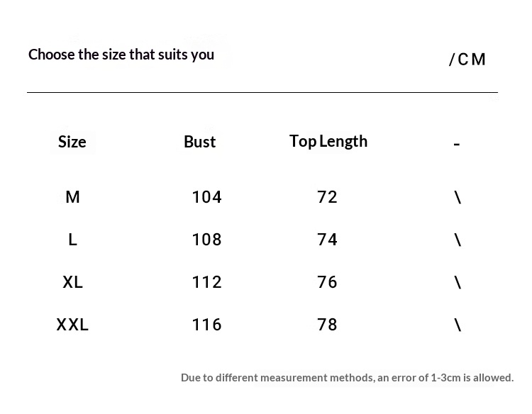The width and height of the screenshot is (532, 414).
Task: Click the dash header in last column
Action: (x=457, y=144)
